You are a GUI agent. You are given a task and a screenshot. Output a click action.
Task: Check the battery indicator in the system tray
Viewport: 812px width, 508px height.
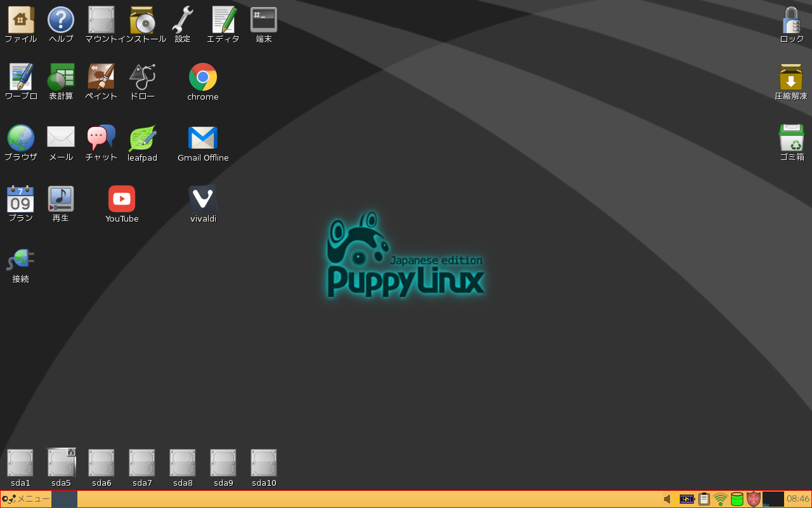(687, 498)
